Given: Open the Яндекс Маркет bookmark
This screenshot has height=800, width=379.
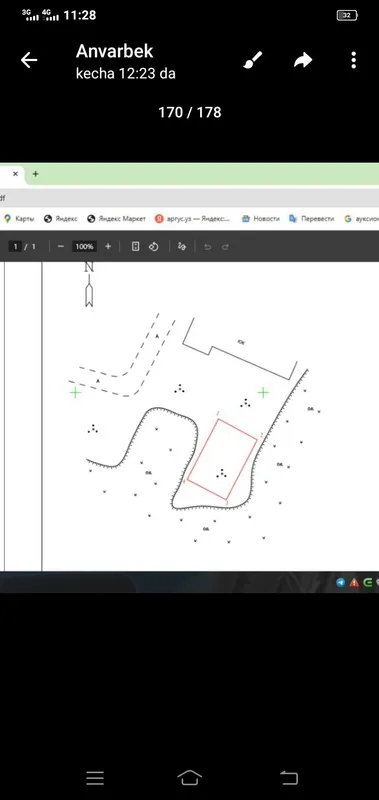Looking at the screenshot, I should pyautogui.click(x=117, y=218).
